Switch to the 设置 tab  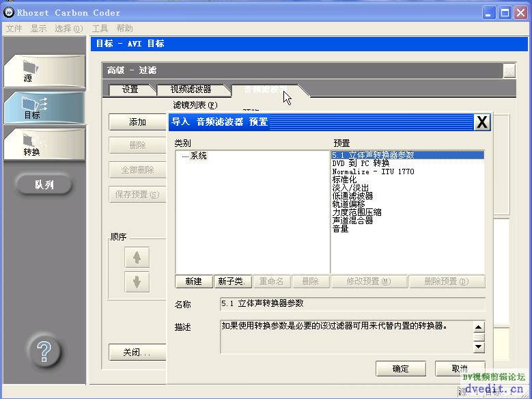130,90
